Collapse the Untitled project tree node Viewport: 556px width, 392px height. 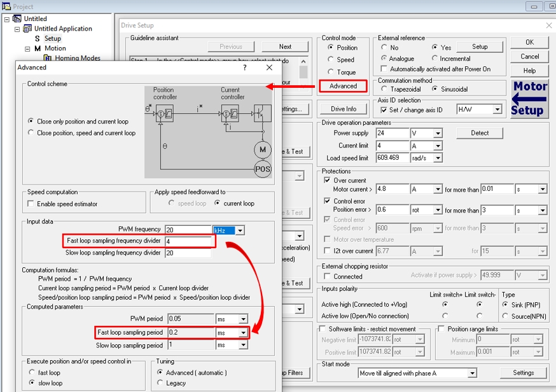[x=7, y=19]
